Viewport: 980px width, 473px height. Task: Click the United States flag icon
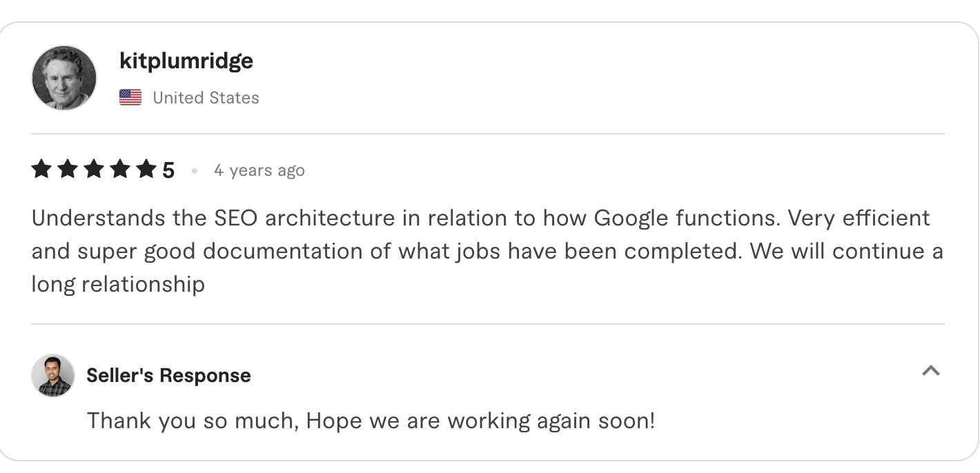coord(130,97)
